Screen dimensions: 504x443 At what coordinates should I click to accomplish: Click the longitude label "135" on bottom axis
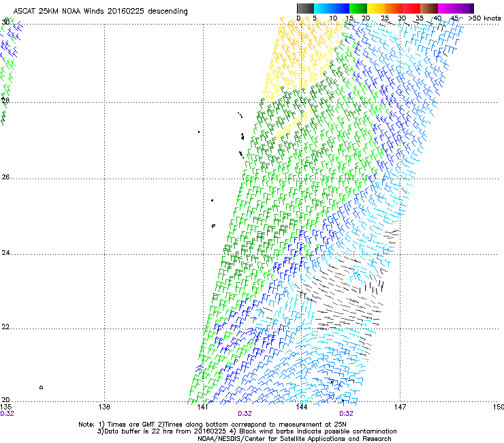[x=6, y=407]
